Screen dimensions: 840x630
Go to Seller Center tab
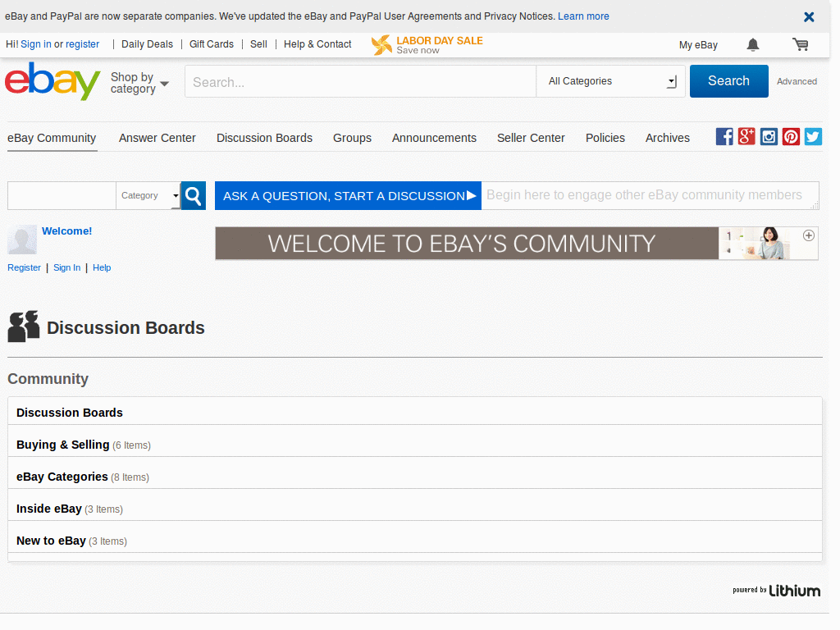pos(531,138)
